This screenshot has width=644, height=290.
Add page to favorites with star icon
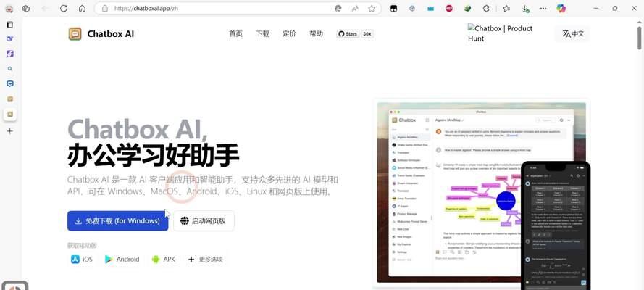coord(372,8)
